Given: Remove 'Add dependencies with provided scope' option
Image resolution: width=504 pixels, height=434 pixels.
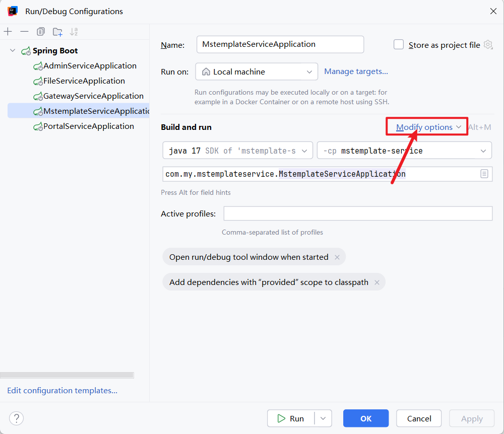Looking at the screenshot, I should (376, 282).
